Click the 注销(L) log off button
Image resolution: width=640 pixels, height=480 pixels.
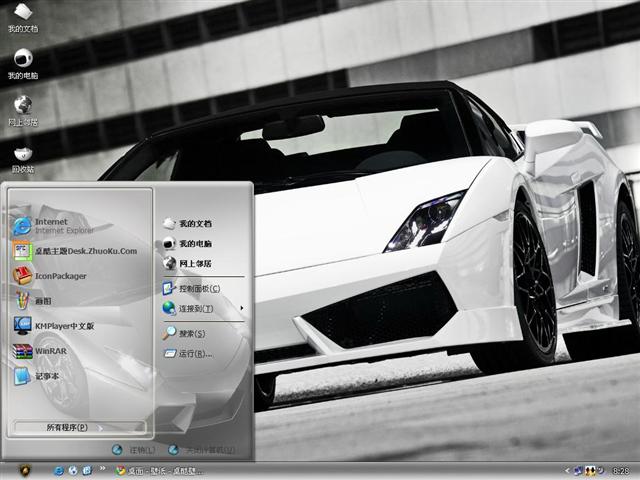pos(134,450)
